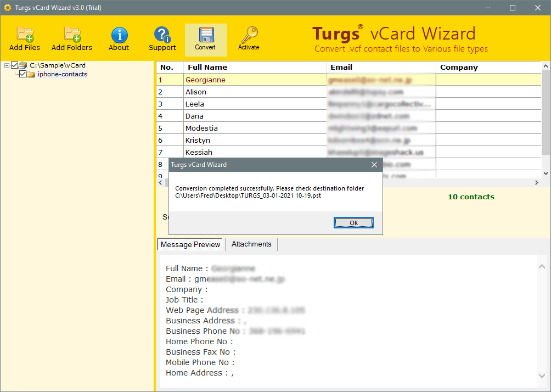Click the contact list scroll up arrow
The height and width of the screenshot is (392, 551).
546,66
